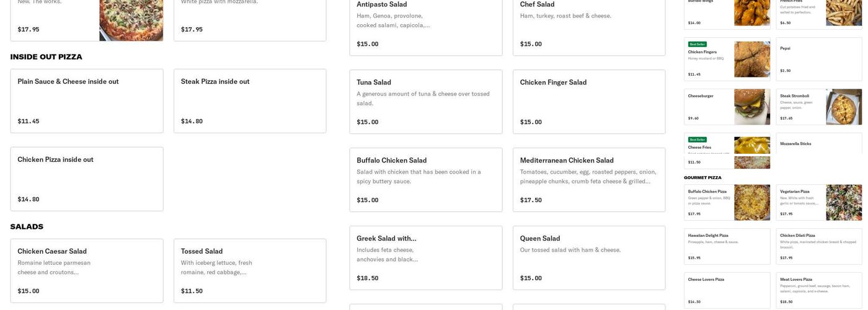
Task: Choose Plain Sauce & Cheese inside out
Action: [x=86, y=101]
